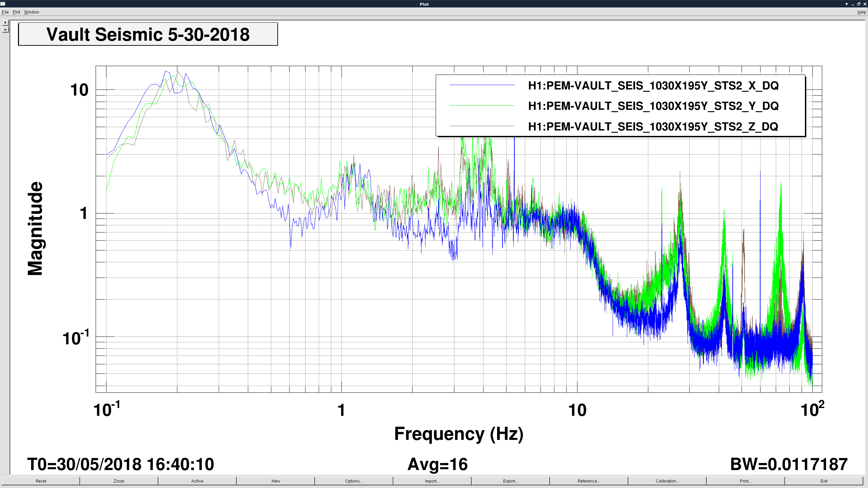The width and height of the screenshot is (868, 488).
Task: Click the Active button
Action: [x=197, y=481]
